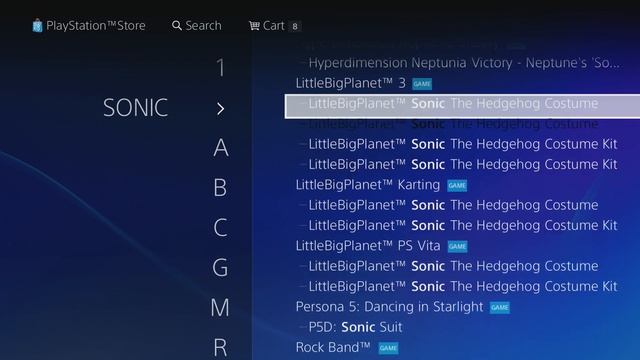
Task: Pick the letter G in the letter column
Action: click(x=220, y=268)
